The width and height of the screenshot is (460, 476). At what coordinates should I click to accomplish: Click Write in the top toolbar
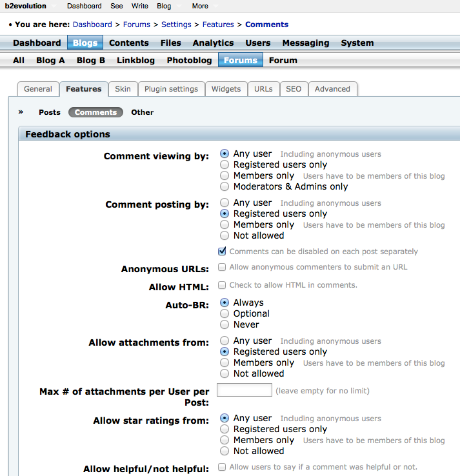tap(139, 6)
